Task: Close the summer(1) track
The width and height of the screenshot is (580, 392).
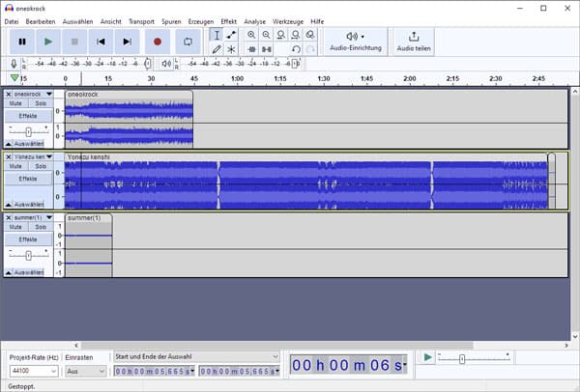Action: pyautogui.click(x=8, y=217)
